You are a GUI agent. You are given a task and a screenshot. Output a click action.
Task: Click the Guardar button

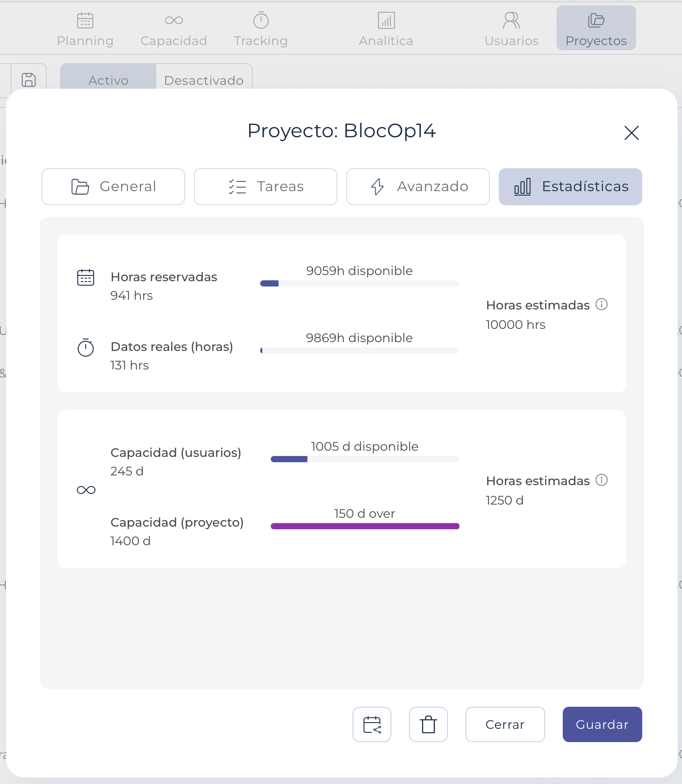pyautogui.click(x=602, y=724)
